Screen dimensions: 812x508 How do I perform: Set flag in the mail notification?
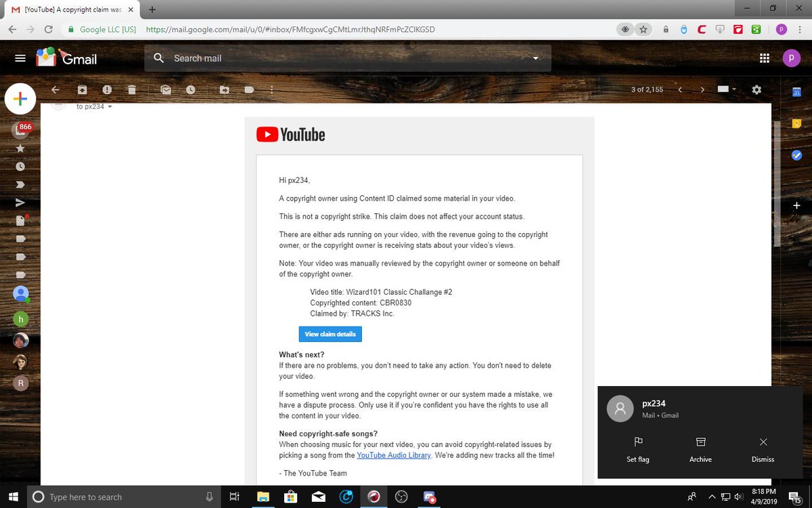(637, 450)
